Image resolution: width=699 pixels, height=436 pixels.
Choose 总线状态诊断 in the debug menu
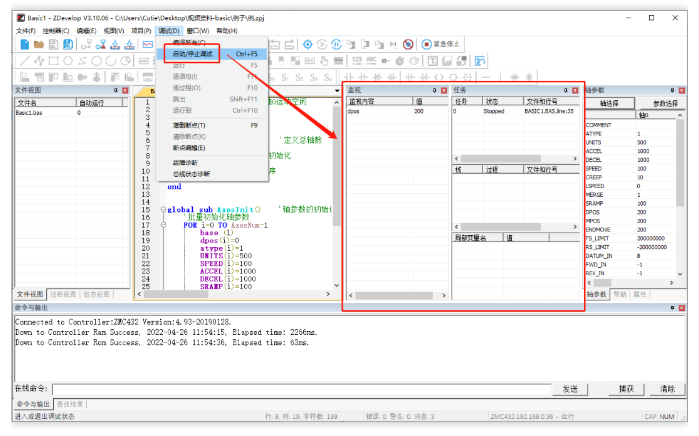click(x=212, y=174)
